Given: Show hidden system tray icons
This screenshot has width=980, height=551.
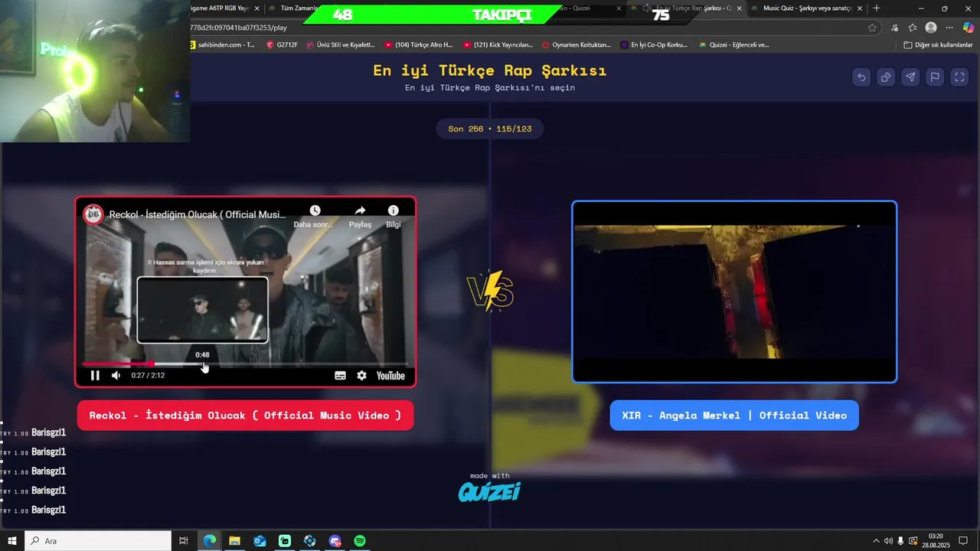Looking at the screenshot, I should coord(875,541).
